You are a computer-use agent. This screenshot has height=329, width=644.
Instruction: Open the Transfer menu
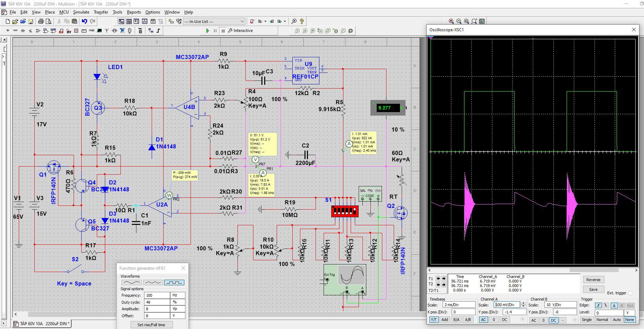point(101,12)
